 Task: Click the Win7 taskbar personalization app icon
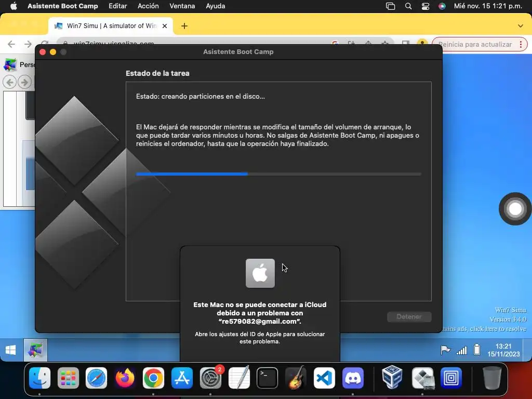[35, 350]
